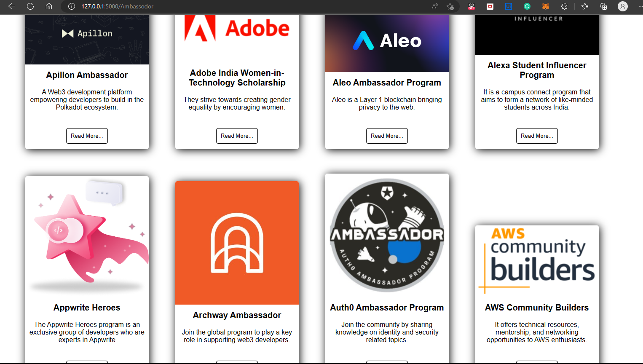Click the Adobe gender equality description text
643x364 pixels.
237,103
